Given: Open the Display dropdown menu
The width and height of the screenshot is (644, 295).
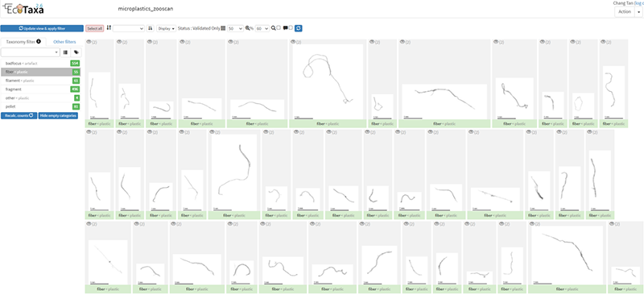Looking at the screenshot, I should 167,28.
